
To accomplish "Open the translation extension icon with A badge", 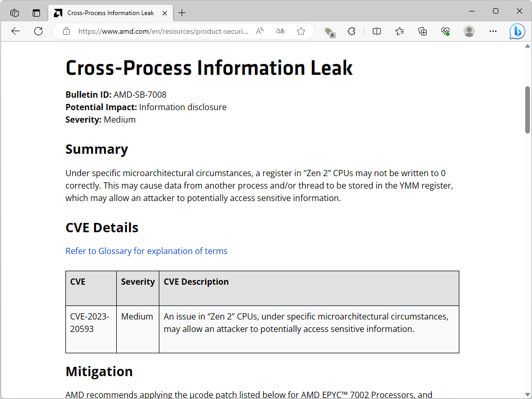I will [330, 32].
